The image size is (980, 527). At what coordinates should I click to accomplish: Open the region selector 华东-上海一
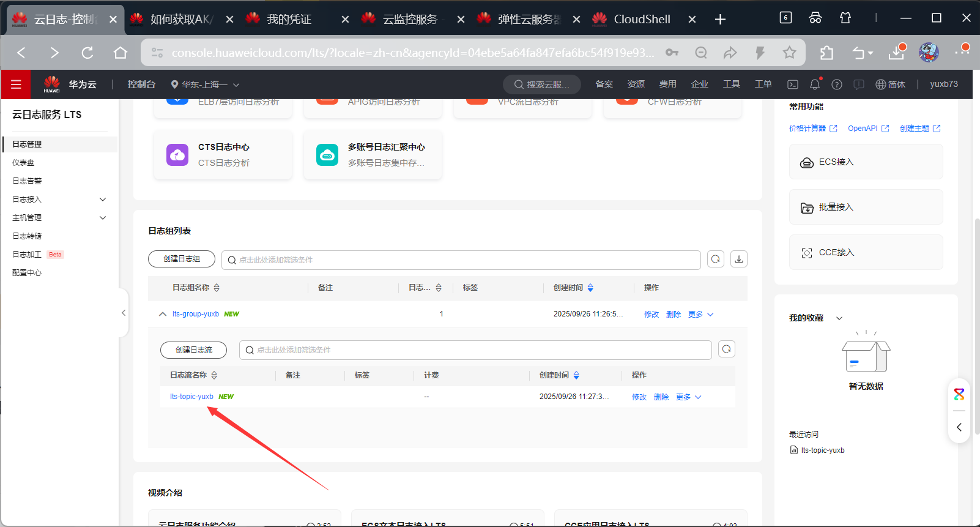(205, 84)
